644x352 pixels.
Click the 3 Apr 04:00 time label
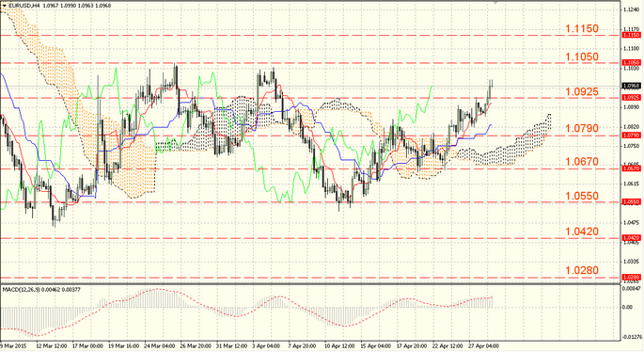coord(267,346)
